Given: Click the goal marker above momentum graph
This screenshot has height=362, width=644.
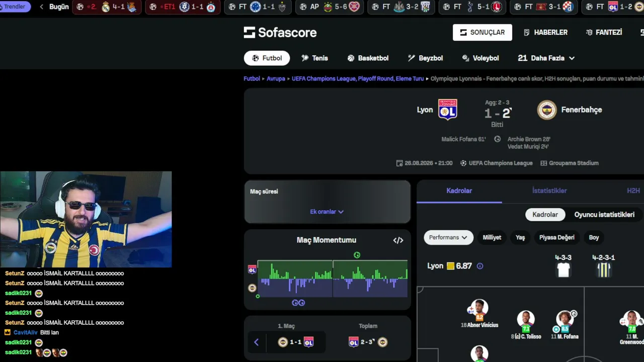Looking at the screenshot, I should pos(357,255).
